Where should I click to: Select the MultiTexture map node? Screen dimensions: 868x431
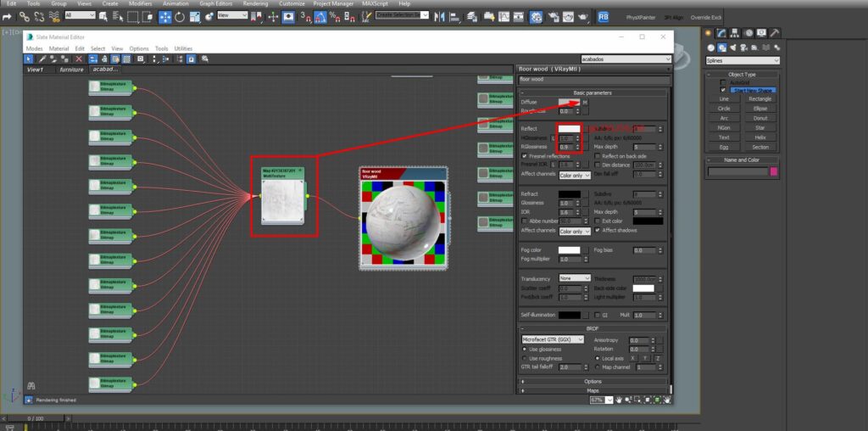[x=283, y=196]
